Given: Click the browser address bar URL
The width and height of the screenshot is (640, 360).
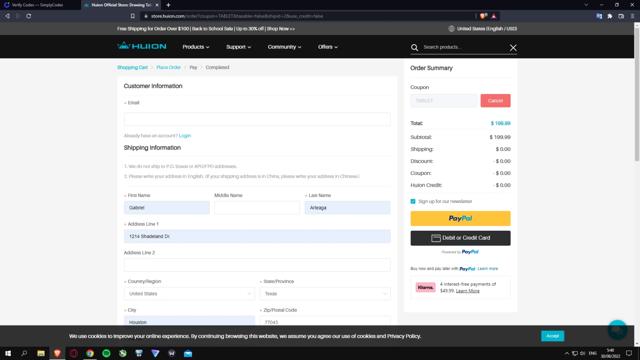Looking at the screenshot, I should click(237, 16).
